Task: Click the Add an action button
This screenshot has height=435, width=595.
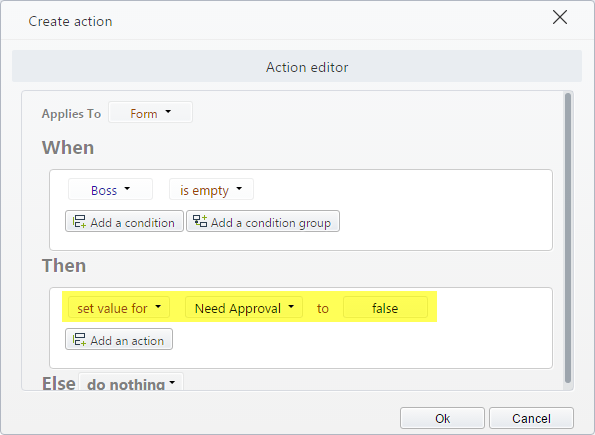Action: click(119, 339)
